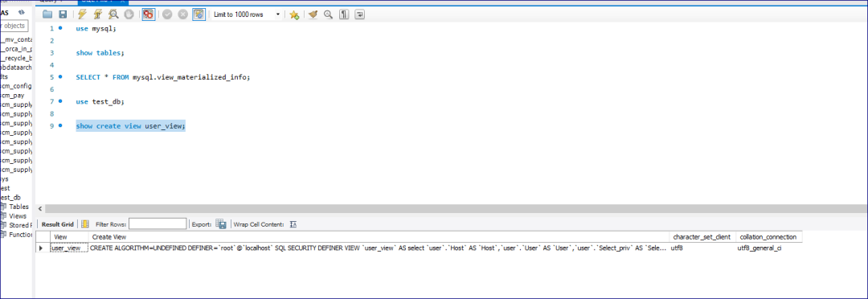This screenshot has width=868, height=299.
Task: Beautify the SQL with broom icon
Action: 313,14
